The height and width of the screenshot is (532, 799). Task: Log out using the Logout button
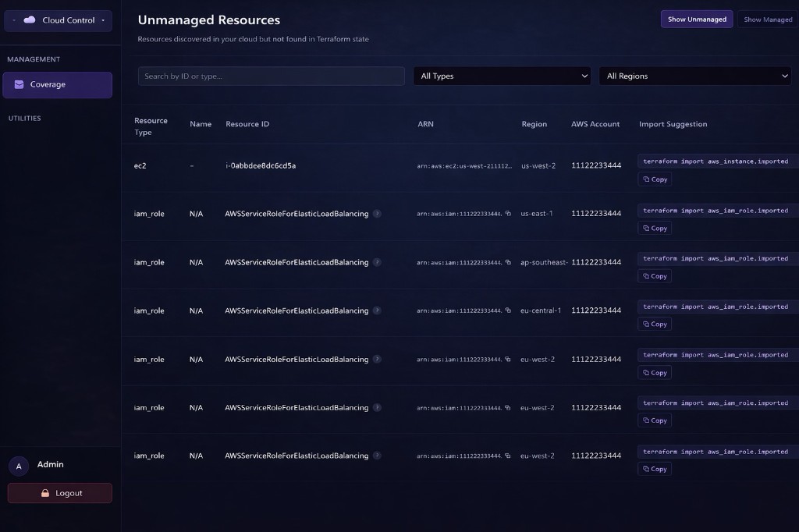(x=59, y=493)
